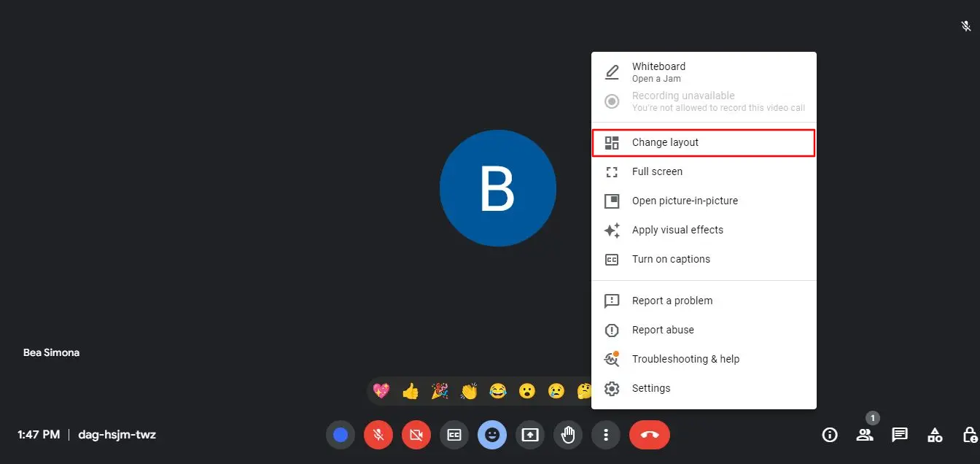Raise your hand
The width and height of the screenshot is (980, 464).
coord(568,434)
